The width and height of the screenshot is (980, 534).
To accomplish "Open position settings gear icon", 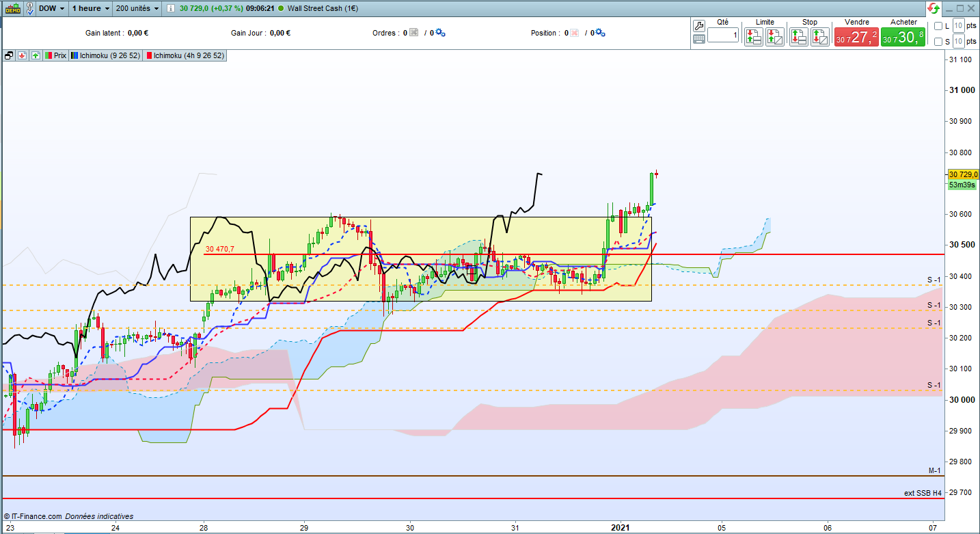I will pyautogui.click(x=600, y=32).
